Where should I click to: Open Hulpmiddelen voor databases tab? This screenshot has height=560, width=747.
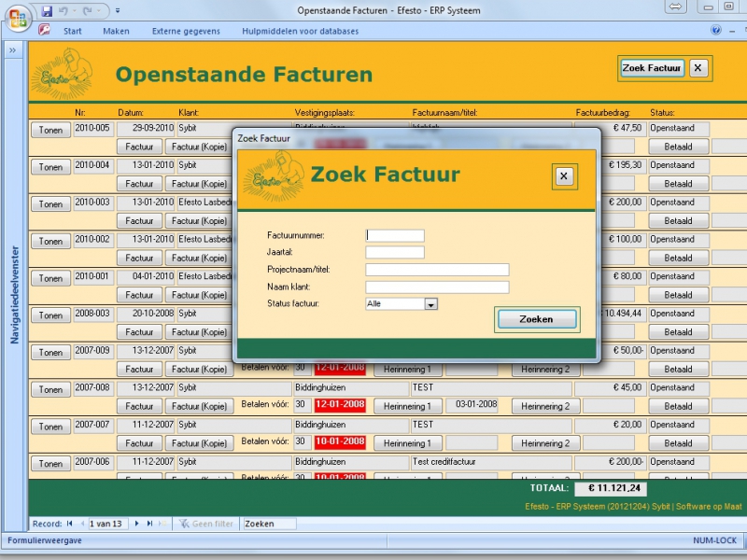[x=300, y=31]
